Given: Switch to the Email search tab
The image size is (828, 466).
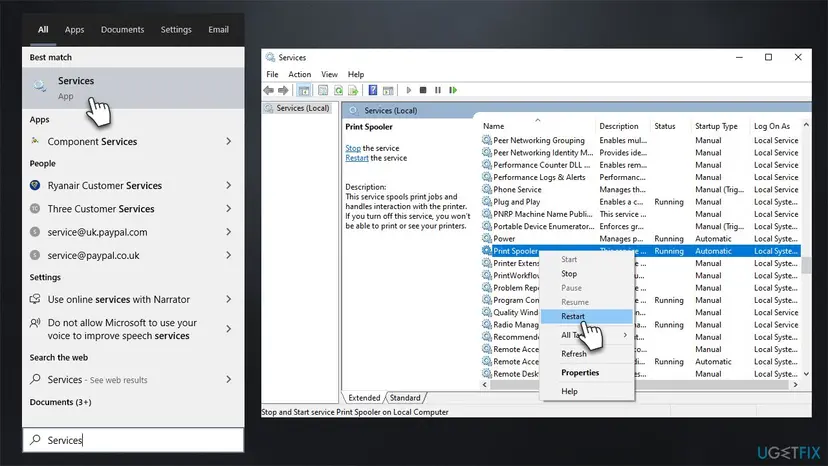Looking at the screenshot, I should [218, 30].
